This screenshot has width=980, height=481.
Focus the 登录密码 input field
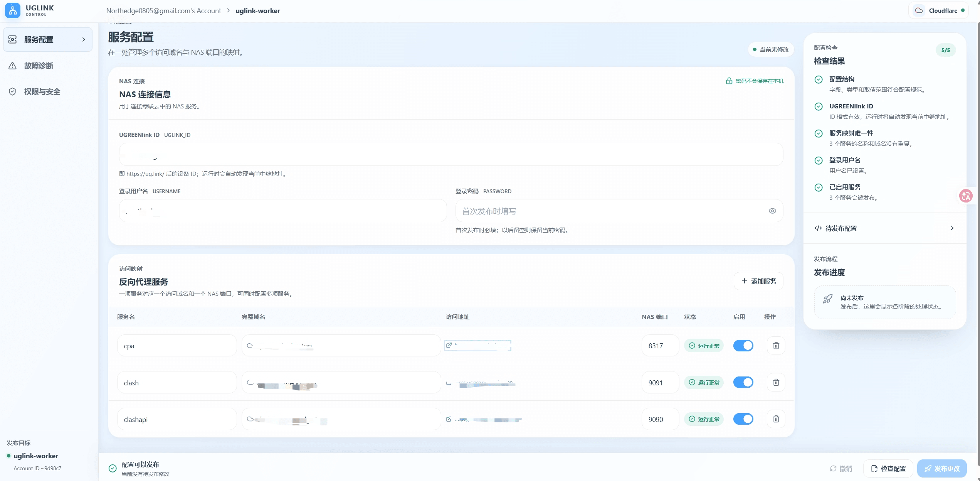point(619,211)
